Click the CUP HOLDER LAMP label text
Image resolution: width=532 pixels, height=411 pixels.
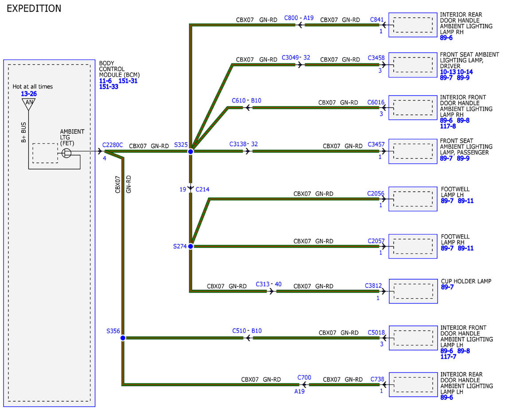click(466, 281)
